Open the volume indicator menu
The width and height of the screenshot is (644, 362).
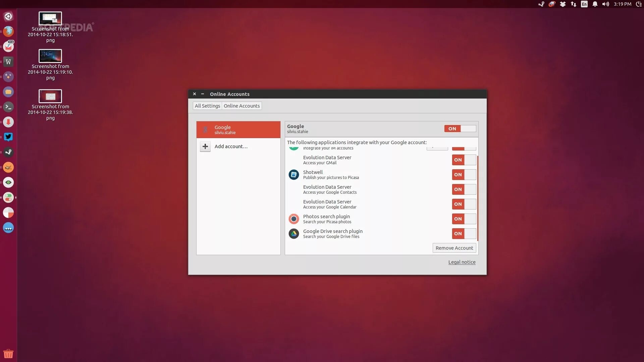click(605, 4)
